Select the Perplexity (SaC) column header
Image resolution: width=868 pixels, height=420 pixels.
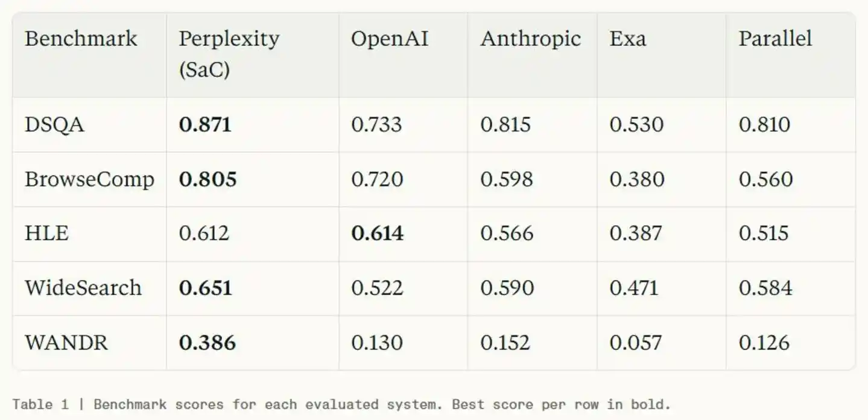tap(229, 54)
